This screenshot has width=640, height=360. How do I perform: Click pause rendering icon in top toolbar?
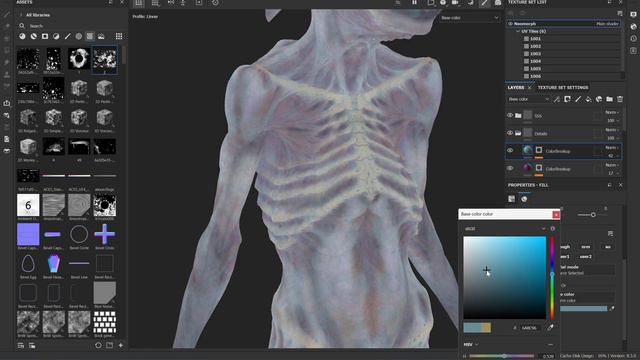(414, 3)
